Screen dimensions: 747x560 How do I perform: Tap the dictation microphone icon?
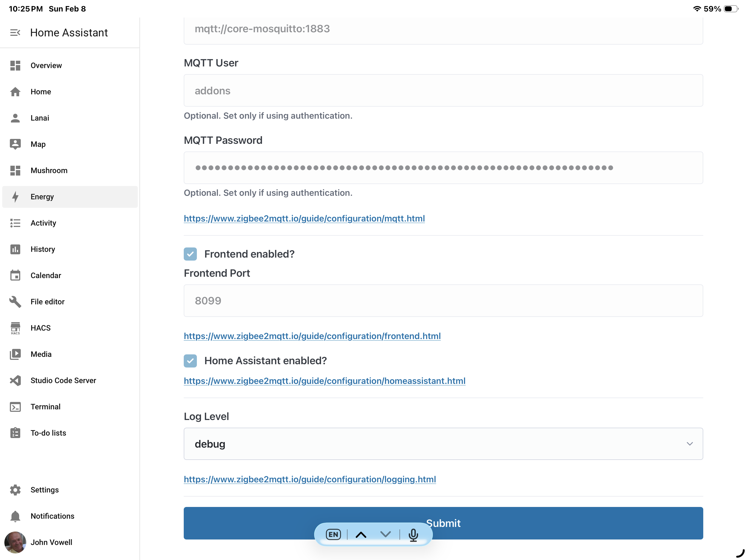pyautogui.click(x=413, y=534)
